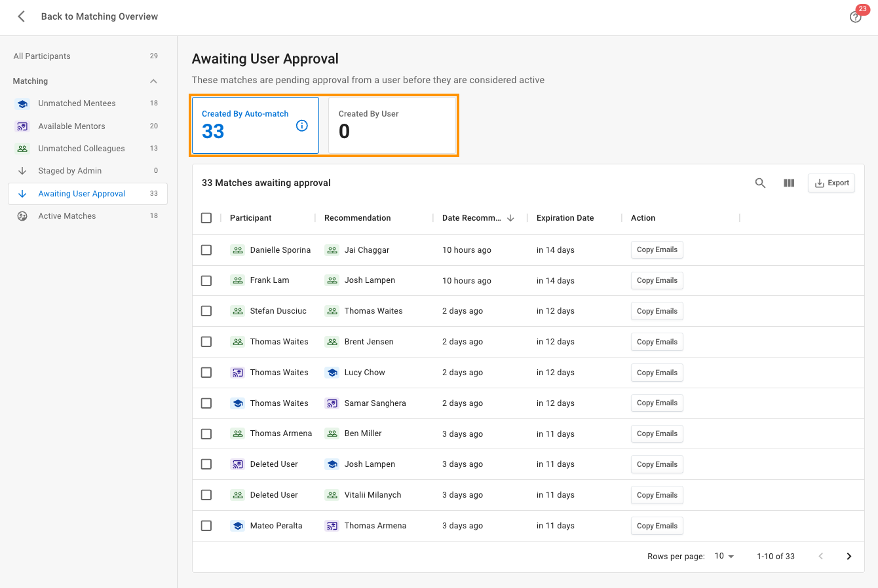
Task: Open Active Matches list
Action: coord(87,216)
